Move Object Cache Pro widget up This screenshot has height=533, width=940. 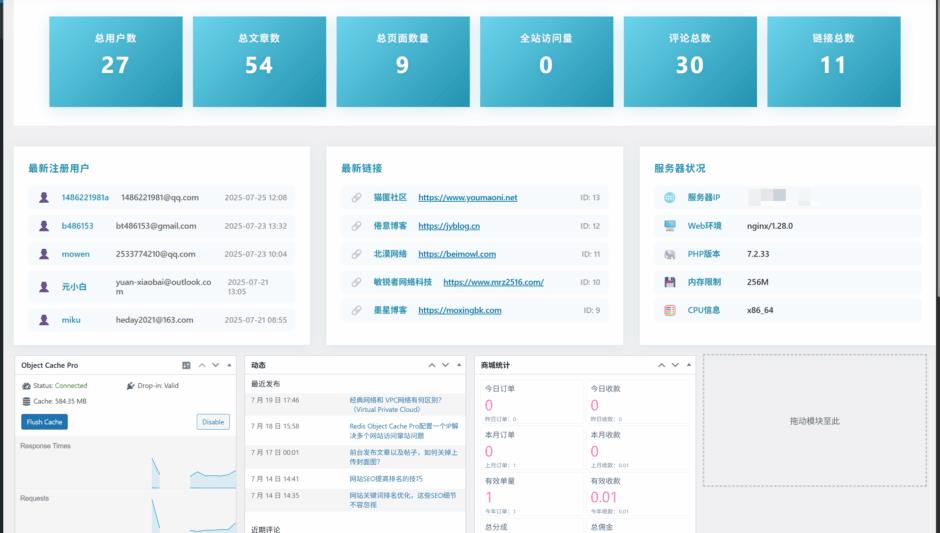[x=202, y=366]
